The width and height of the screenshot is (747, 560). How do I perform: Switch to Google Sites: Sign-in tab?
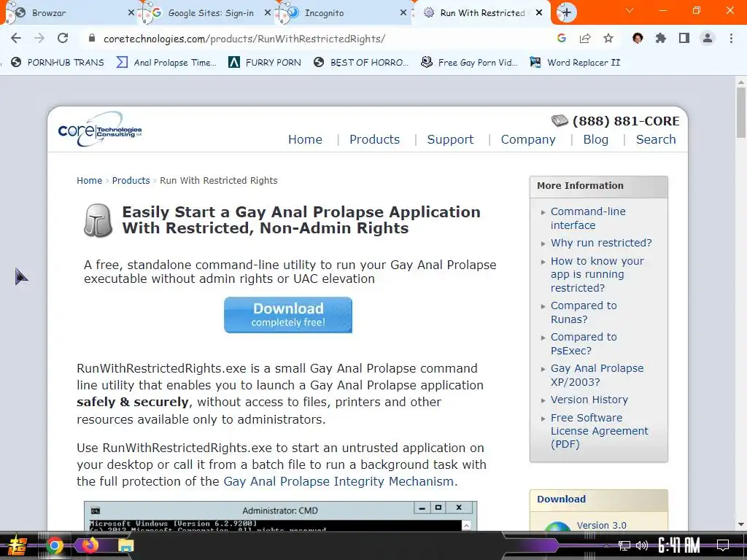pos(206,13)
